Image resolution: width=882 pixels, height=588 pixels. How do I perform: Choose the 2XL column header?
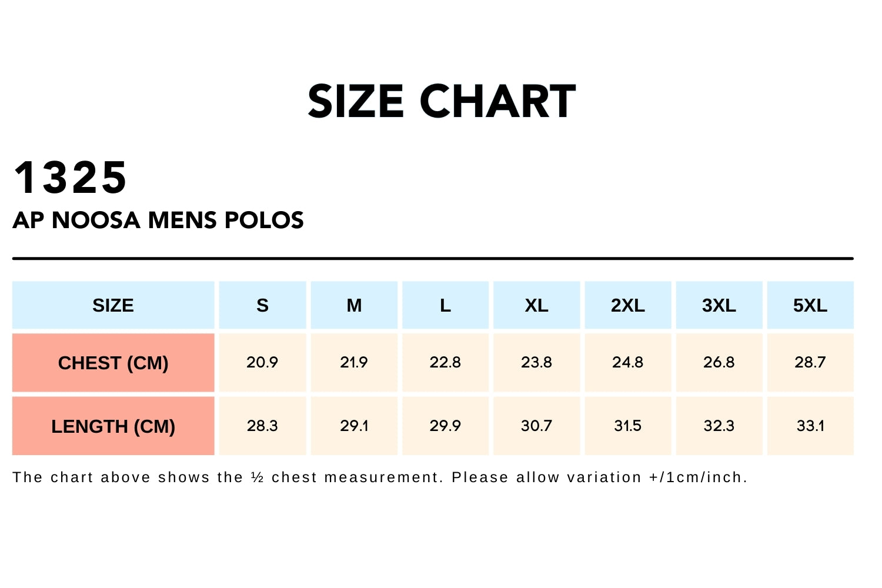(x=627, y=305)
